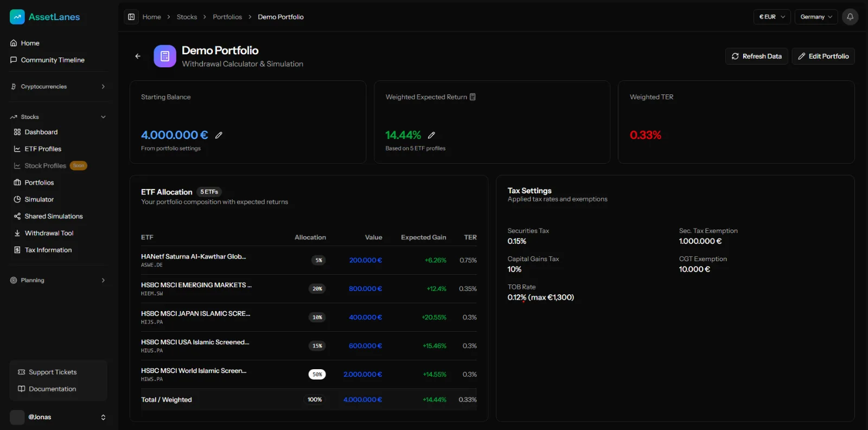The width and height of the screenshot is (868, 430).
Task: Open the @Jonas account switcher arrows
Action: 103,417
